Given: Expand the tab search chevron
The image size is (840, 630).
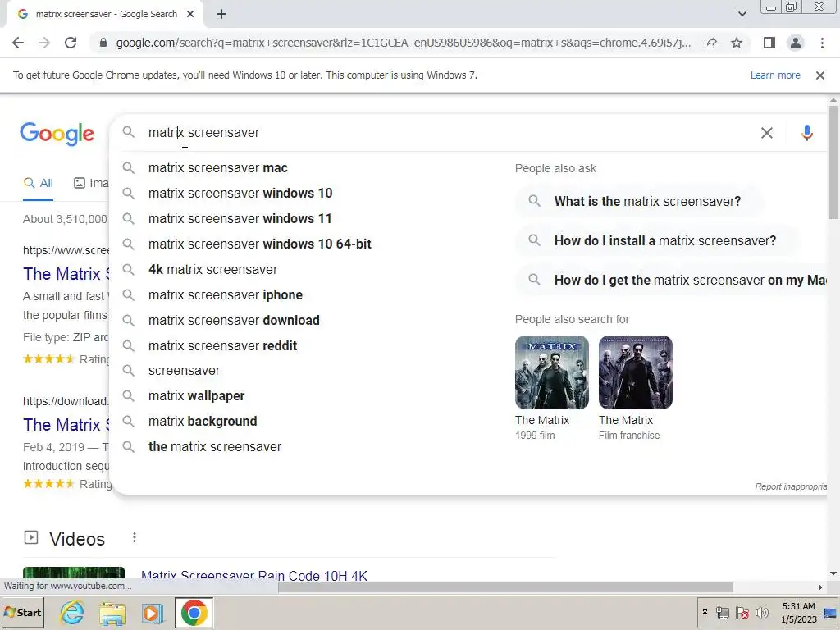Looking at the screenshot, I should [x=742, y=15].
